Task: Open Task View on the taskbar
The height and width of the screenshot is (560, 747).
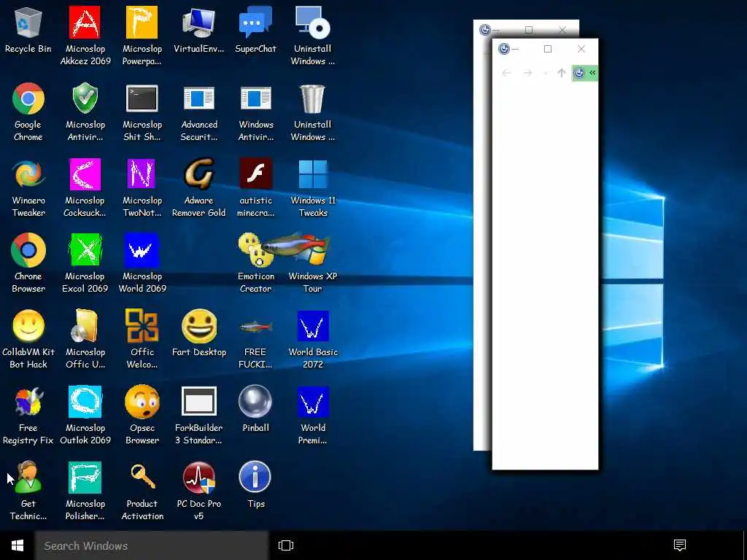Action: click(x=286, y=545)
